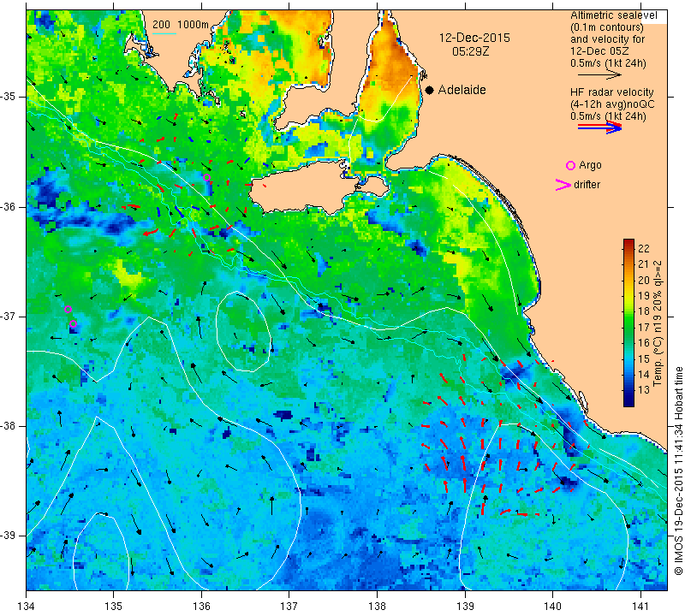Click the Adelaide city label
This screenshot has height=616, width=685.
(x=462, y=90)
